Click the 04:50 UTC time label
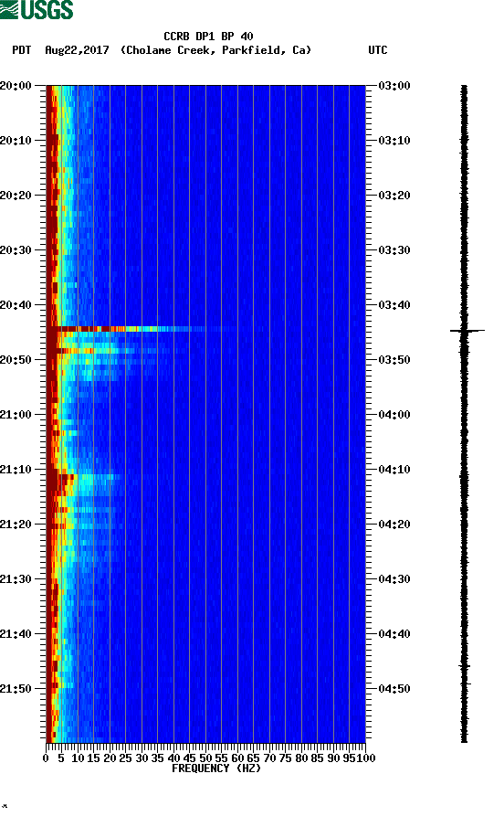Viewport: 504px width, 816px height. click(394, 688)
